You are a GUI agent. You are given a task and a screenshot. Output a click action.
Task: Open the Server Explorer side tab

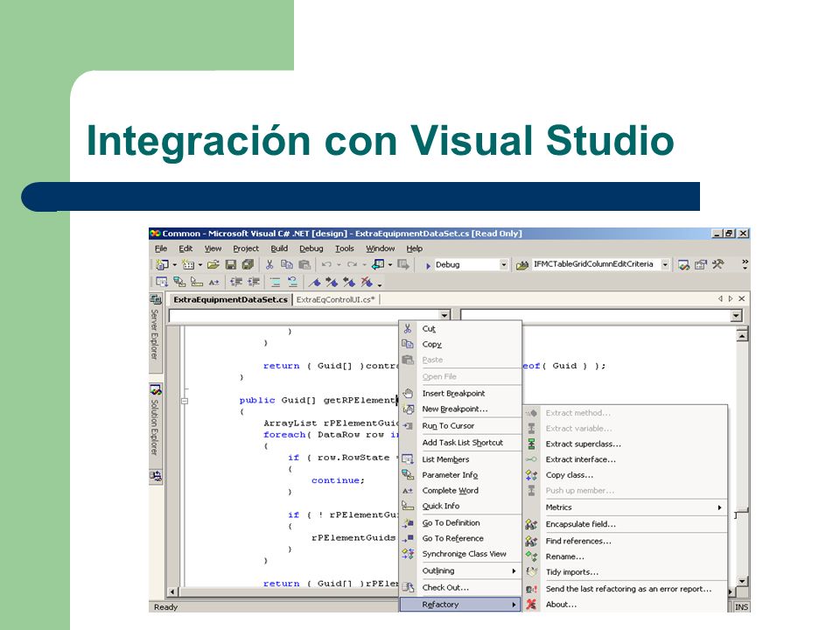155,333
